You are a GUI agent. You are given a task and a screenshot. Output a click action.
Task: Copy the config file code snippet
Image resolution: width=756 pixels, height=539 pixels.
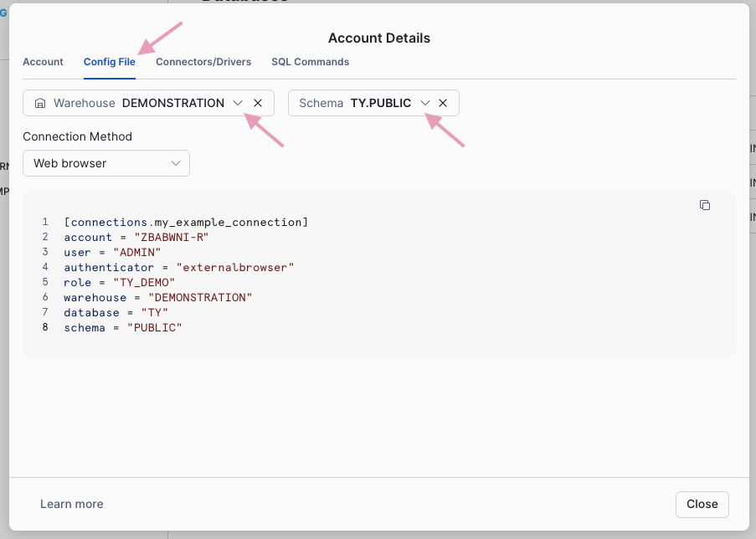coord(705,205)
